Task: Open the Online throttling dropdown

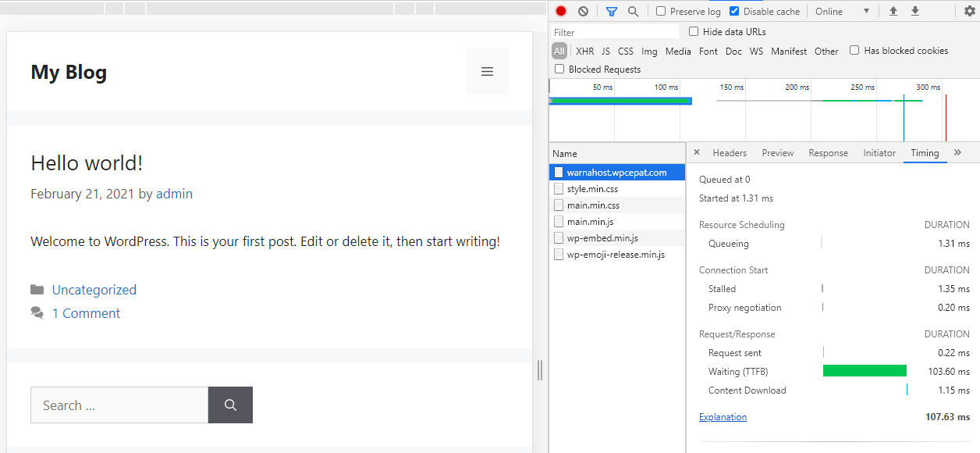Action: point(842,12)
